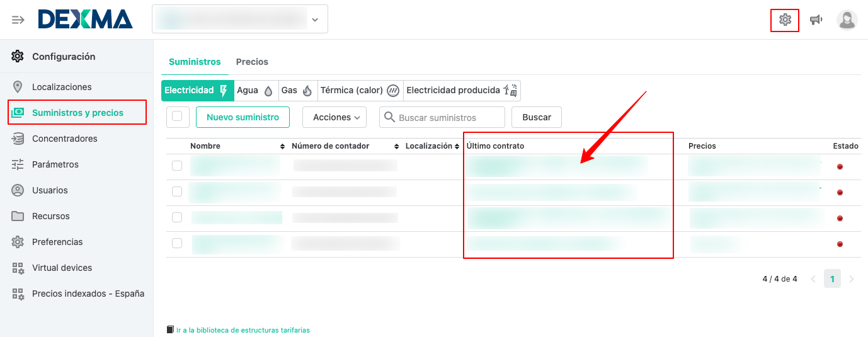Click the water drop icon on Agua
This screenshot has width=868, height=337.
[x=268, y=91]
